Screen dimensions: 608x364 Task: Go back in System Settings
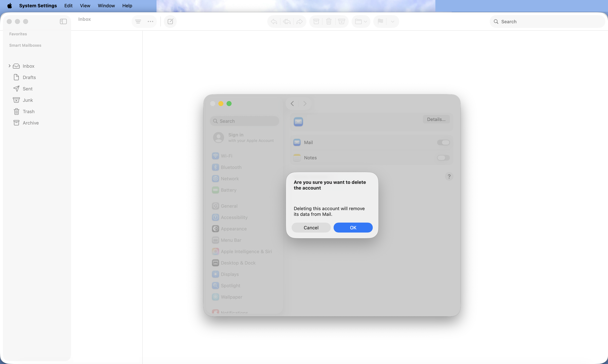pyautogui.click(x=292, y=104)
